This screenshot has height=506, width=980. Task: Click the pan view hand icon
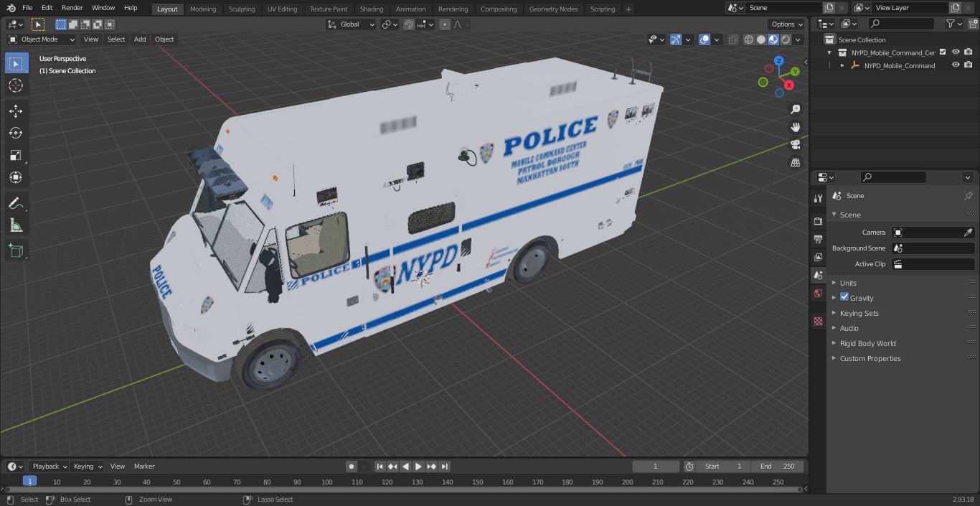pos(795,127)
